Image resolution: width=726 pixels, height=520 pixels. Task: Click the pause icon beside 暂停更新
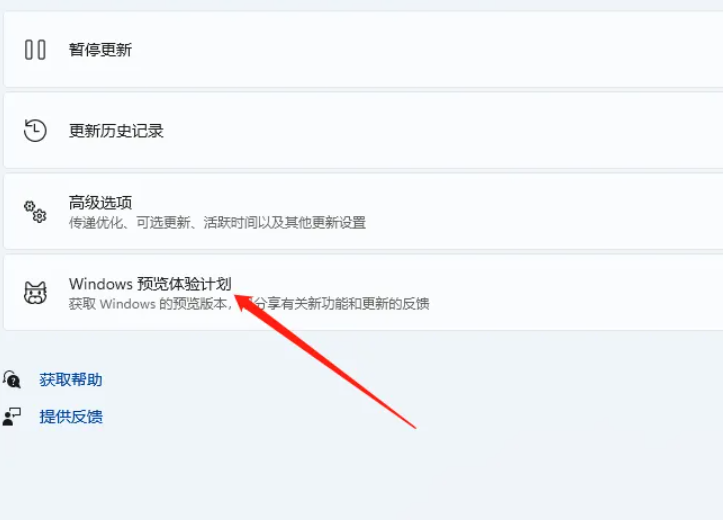[35, 50]
